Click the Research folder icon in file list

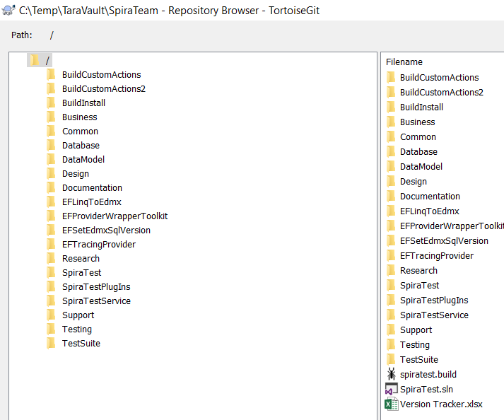point(391,270)
